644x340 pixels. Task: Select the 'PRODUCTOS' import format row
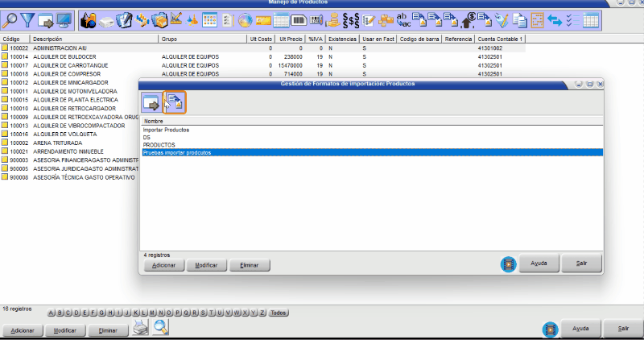(159, 144)
